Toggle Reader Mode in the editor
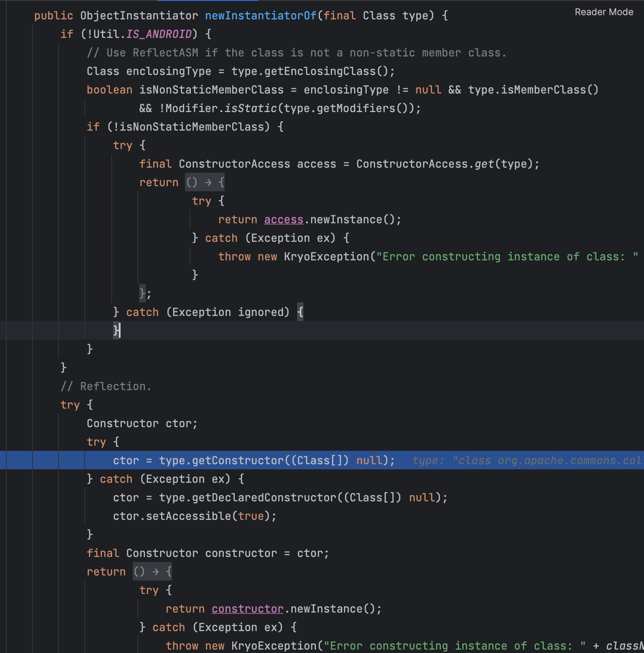This screenshot has width=644, height=653. pyautogui.click(x=604, y=12)
